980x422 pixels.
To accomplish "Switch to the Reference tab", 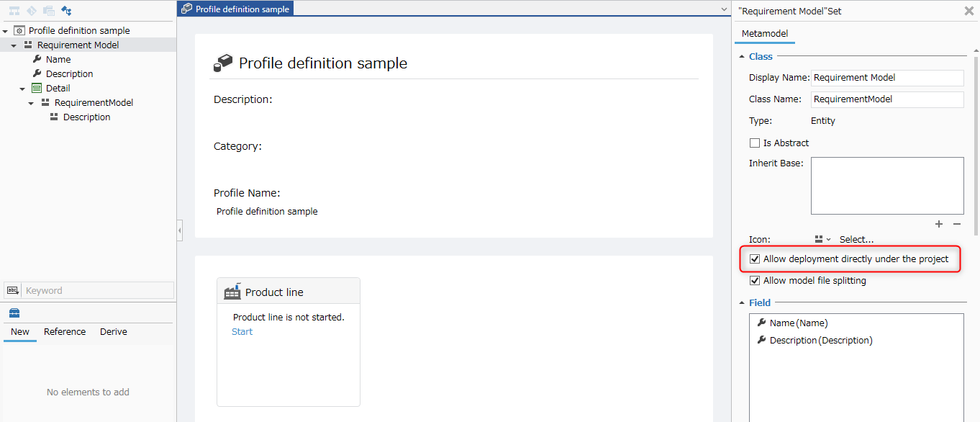I will pos(65,332).
